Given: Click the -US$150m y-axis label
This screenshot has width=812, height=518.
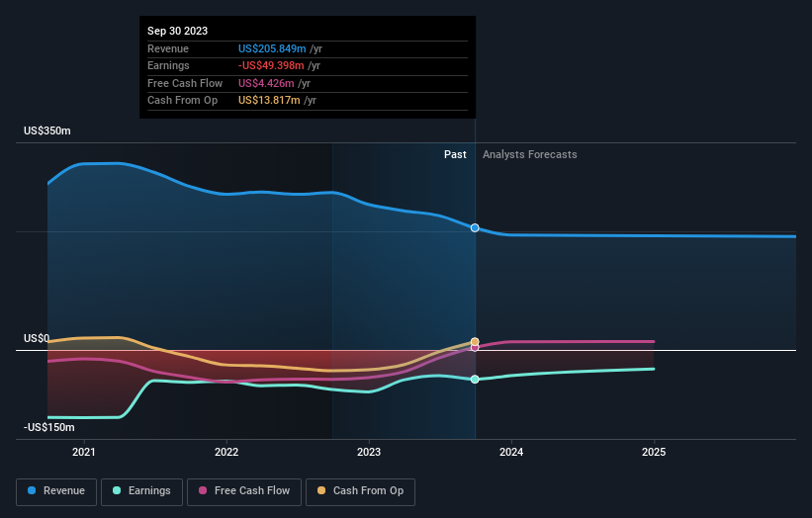Looking at the screenshot, I should point(49,427).
